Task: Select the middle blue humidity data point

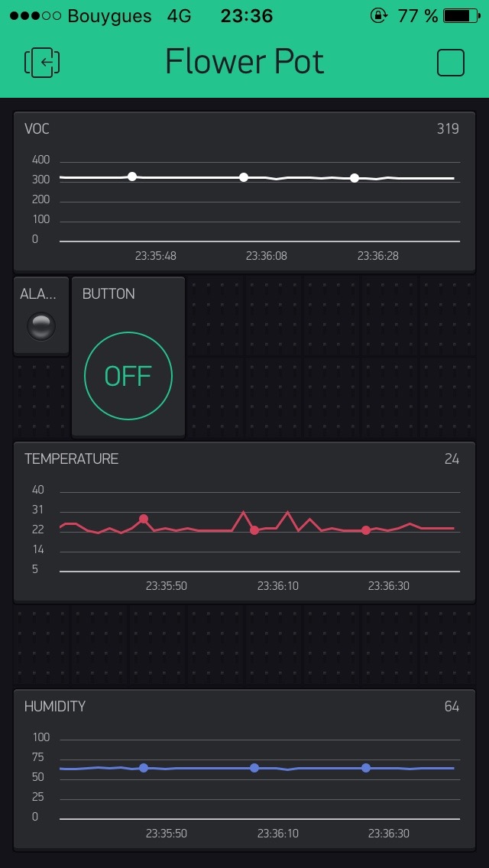Action: pos(254,768)
